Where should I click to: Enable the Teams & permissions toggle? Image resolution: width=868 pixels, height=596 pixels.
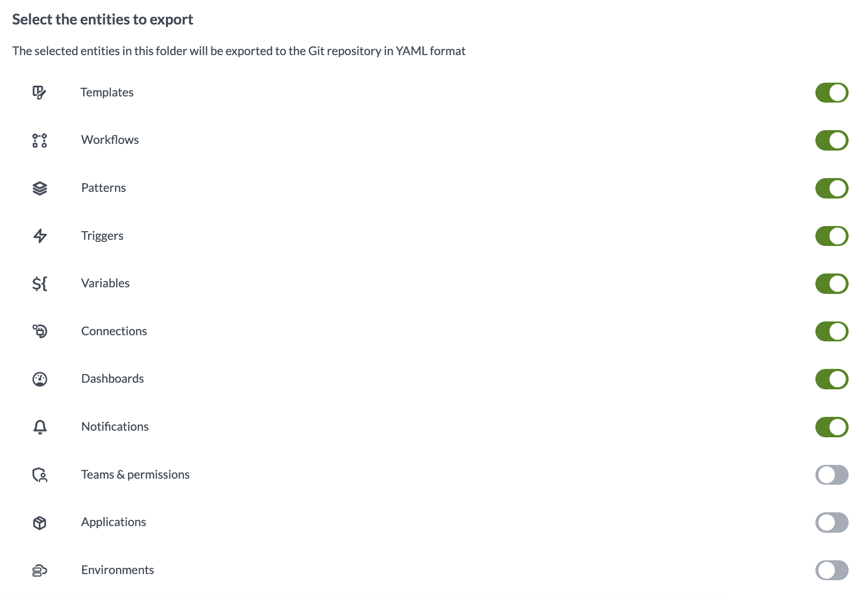point(832,475)
